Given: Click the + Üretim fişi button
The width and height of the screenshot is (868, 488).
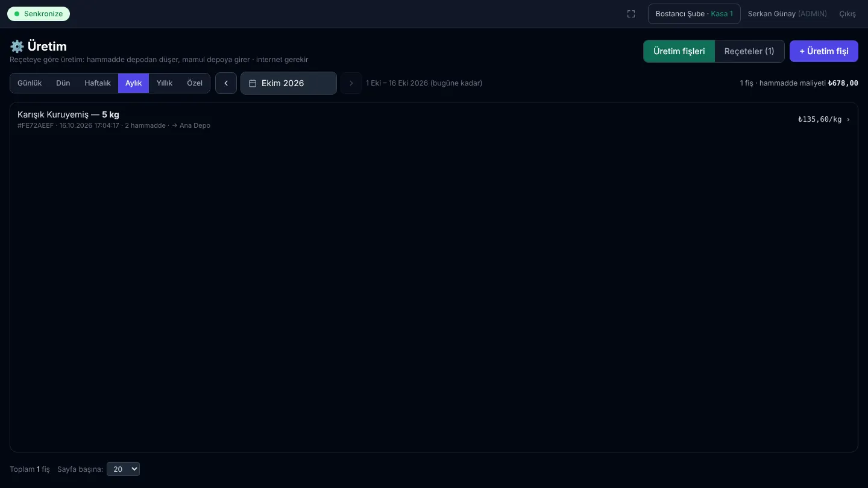Looking at the screenshot, I should point(824,51).
